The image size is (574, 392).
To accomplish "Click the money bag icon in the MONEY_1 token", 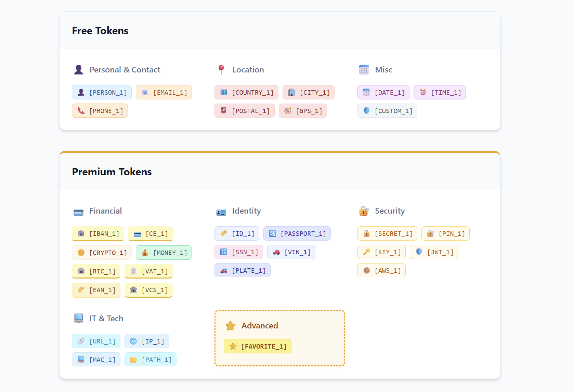I will (145, 253).
